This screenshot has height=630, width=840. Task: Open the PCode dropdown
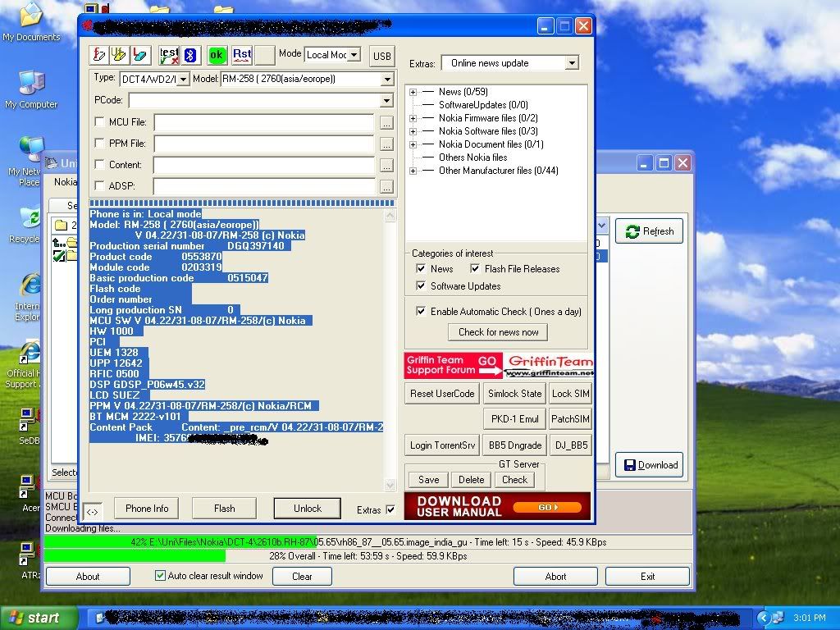click(387, 101)
